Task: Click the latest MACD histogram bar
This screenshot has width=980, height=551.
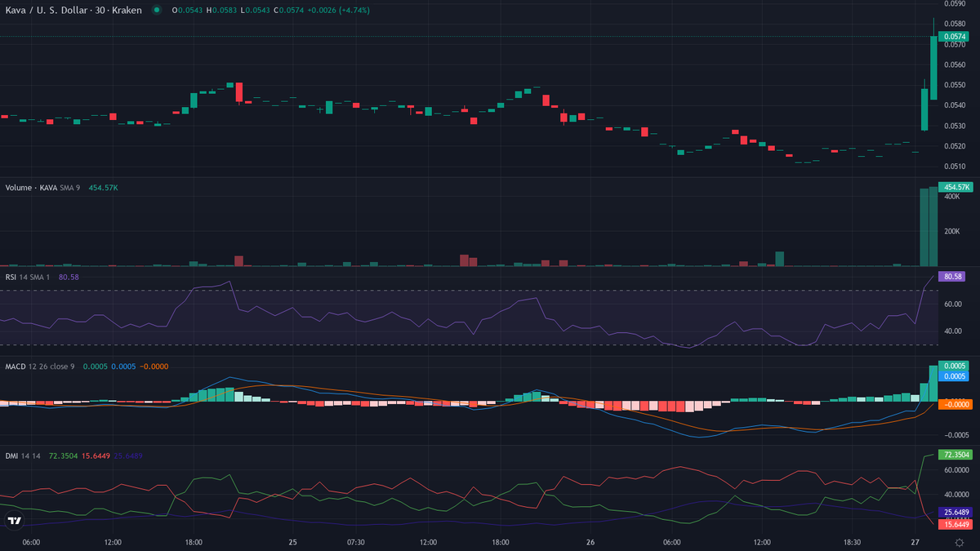Action: coord(933,383)
